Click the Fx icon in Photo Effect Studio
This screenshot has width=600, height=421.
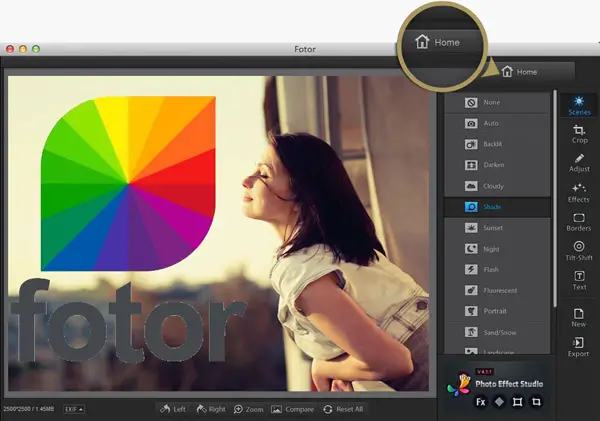coord(481,402)
